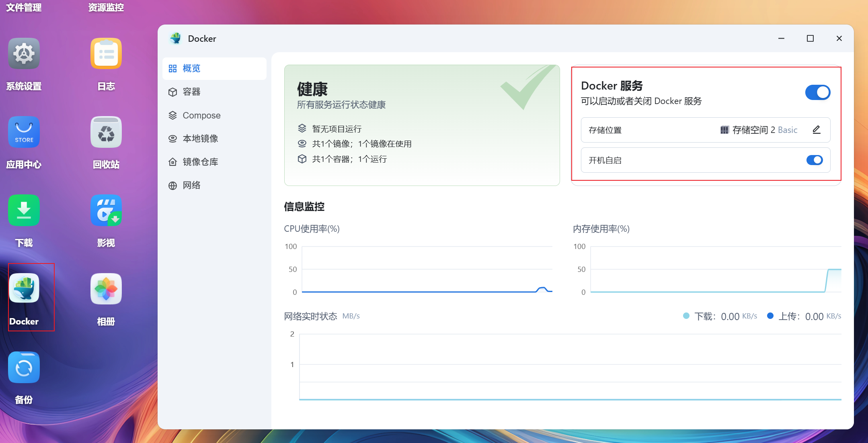Toggle the Docker 服务 main switch

click(x=817, y=92)
